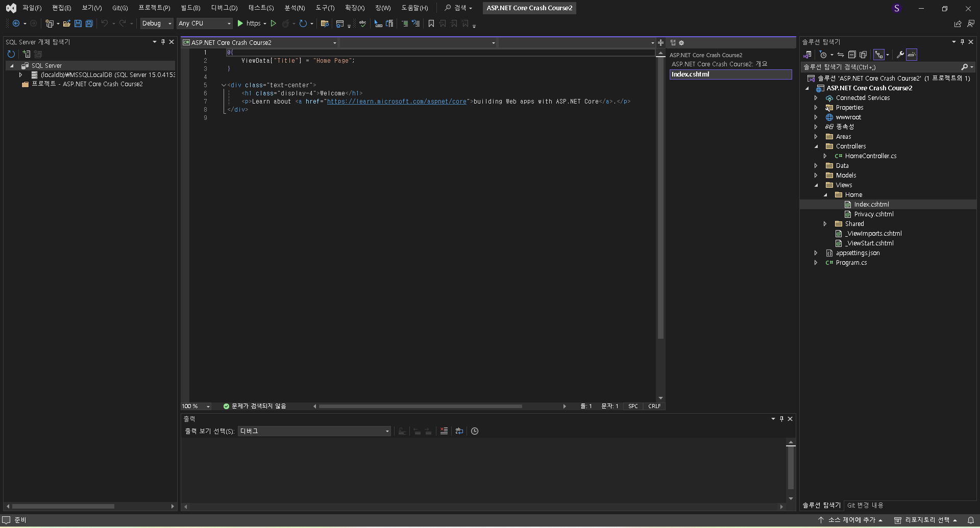980x528 pixels.
Task: Switch to Git 변경 내용 tab
Action: [x=865, y=505]
